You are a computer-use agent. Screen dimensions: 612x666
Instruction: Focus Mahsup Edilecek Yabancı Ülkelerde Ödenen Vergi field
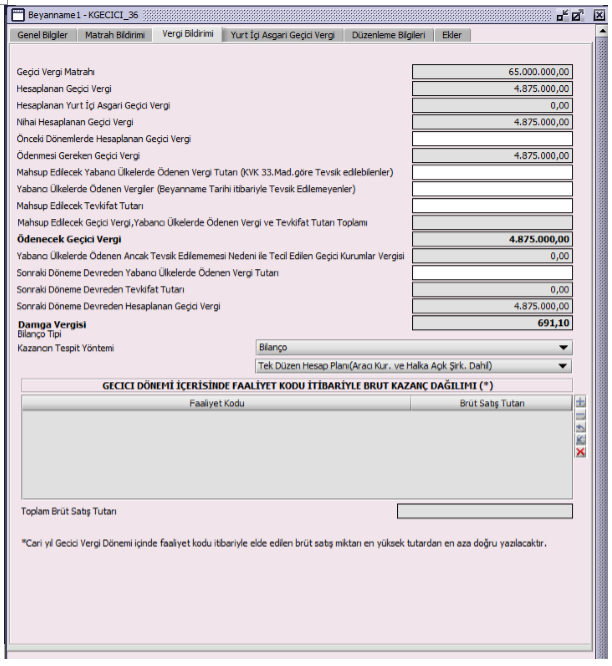coord(492,172)
